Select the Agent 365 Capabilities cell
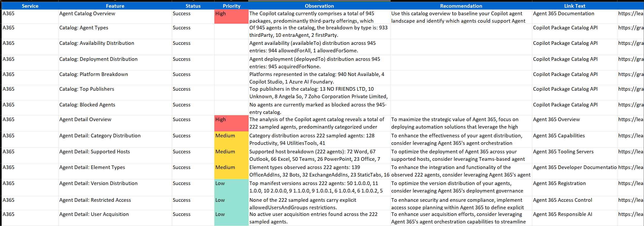Image resolution: width=644 pixels, height=226 pixels. (575, 139)
